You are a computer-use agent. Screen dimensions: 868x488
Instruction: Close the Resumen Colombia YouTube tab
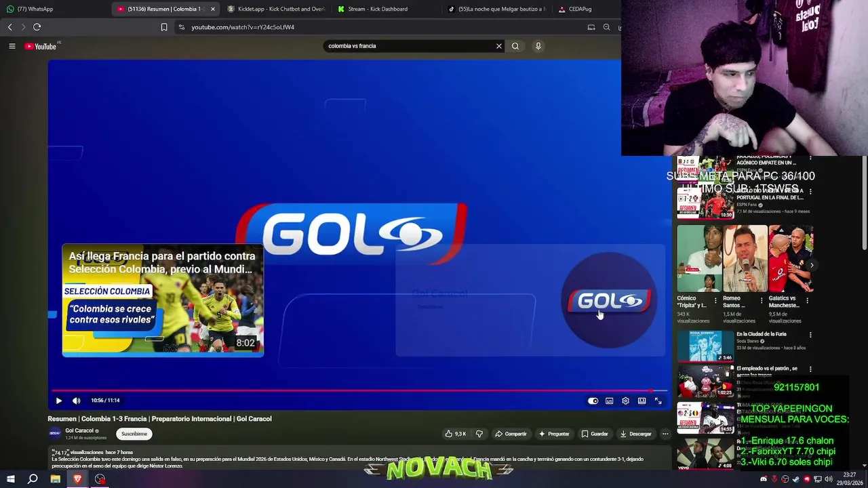pos(213,9)
